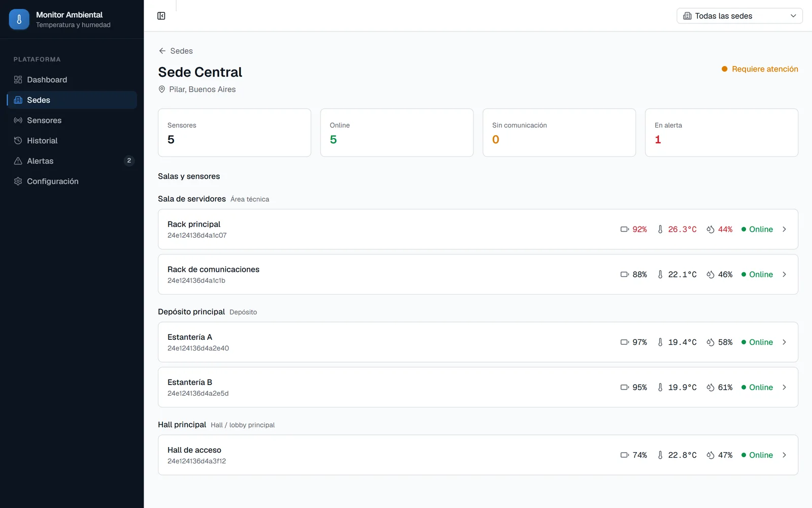Click the Historial clock icon in sidebar
This screenshot has width=812, height=508.
[18, 141]
